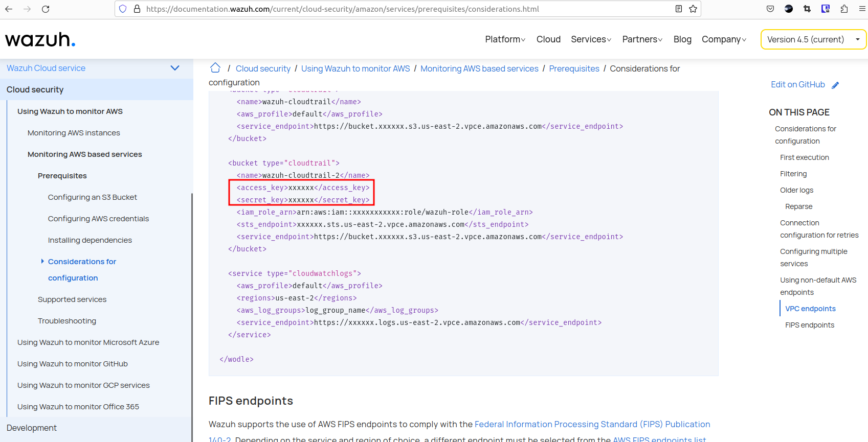Open Using Wazuh to monitor Microsoft Azure
The image size is (868, 442).
pos(88,342)
